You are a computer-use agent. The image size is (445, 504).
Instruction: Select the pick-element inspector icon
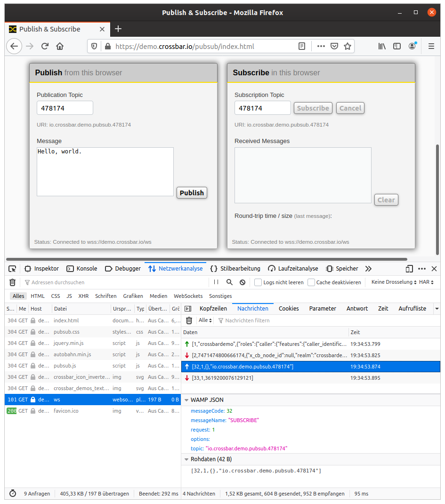[13, 268]
